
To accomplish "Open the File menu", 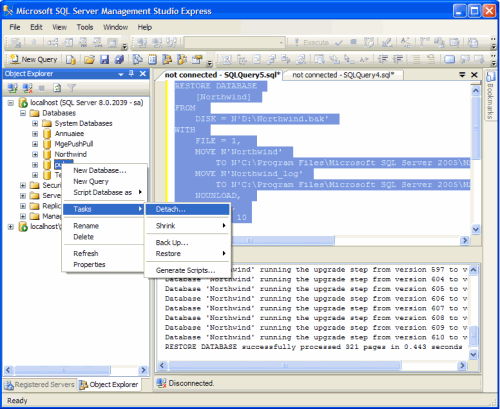I will (15, 27).
